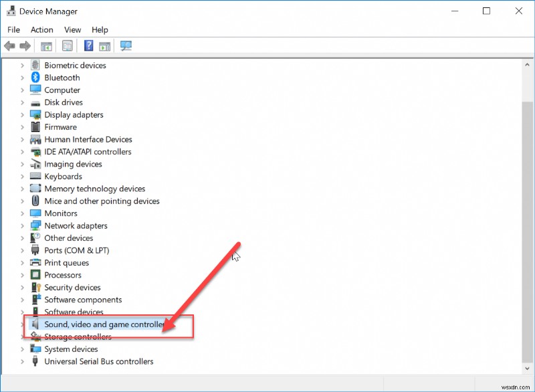Click the Show/Hide Console Tree icon

tap(45, 45)
